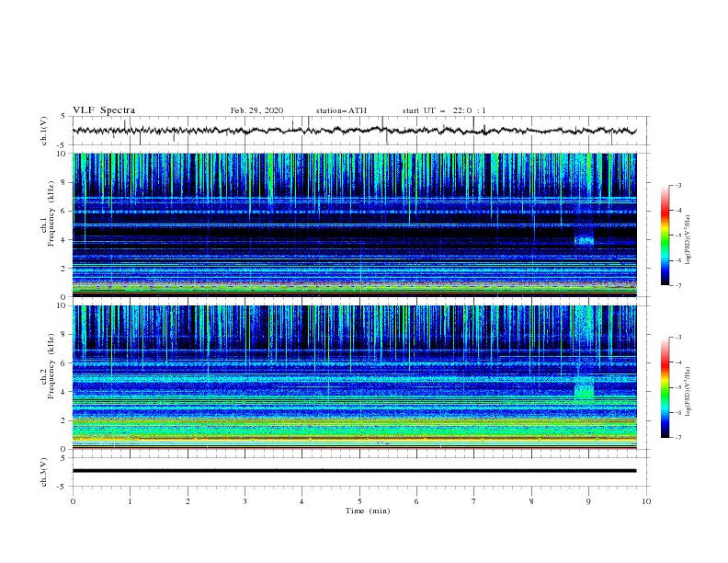Click time axis tick label "3"
Screen dimensions: 728x563
[x=245, y=501]
